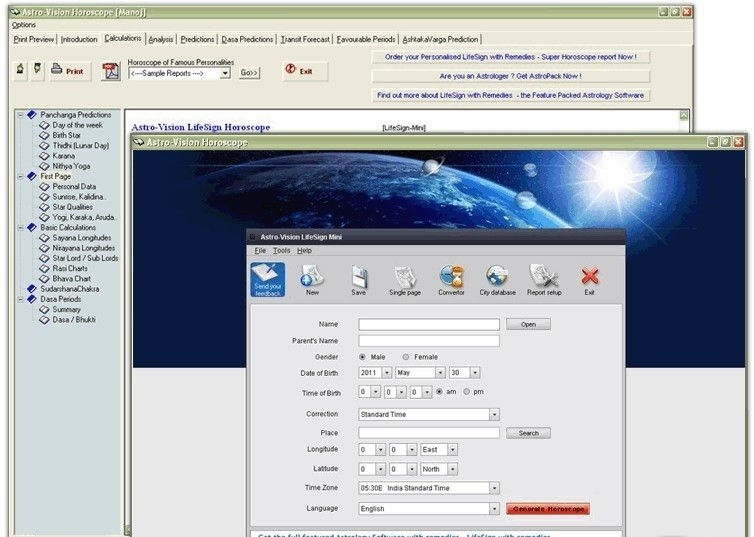The image size is (754, 537).
Task: Select the Female gender radio button
Action: click(406, 357)
